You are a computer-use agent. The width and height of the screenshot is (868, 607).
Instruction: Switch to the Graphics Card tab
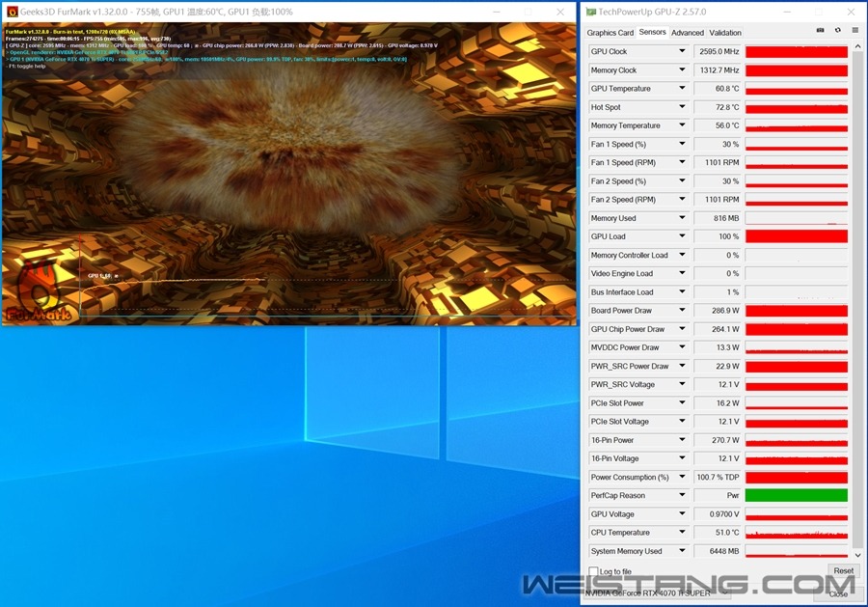pos(610,33)
